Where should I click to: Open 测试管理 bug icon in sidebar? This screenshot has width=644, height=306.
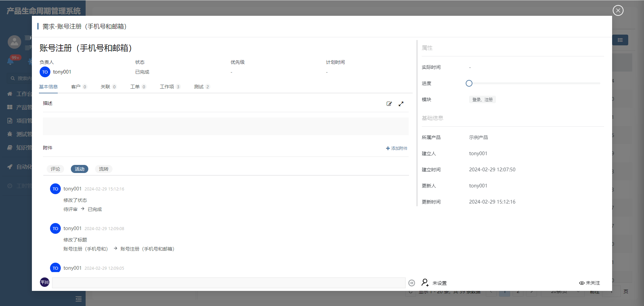10,134
